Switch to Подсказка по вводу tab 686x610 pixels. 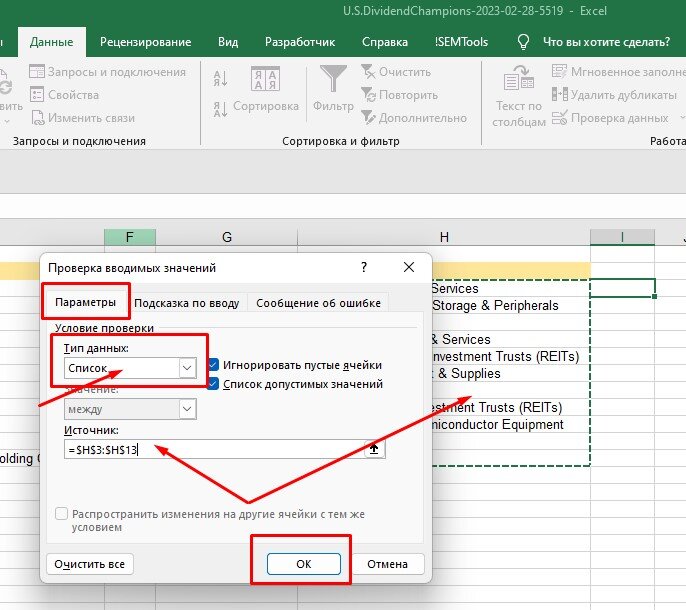click(186, 303)
